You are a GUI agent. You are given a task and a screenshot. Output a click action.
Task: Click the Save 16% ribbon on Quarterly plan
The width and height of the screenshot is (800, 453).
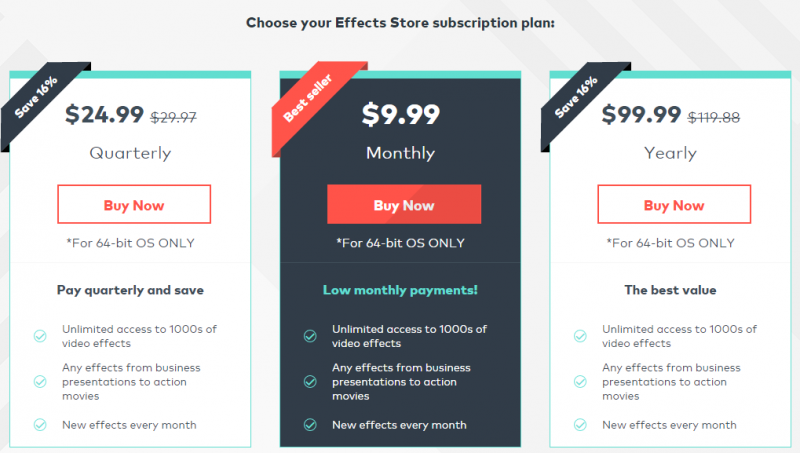pos(36,97)
